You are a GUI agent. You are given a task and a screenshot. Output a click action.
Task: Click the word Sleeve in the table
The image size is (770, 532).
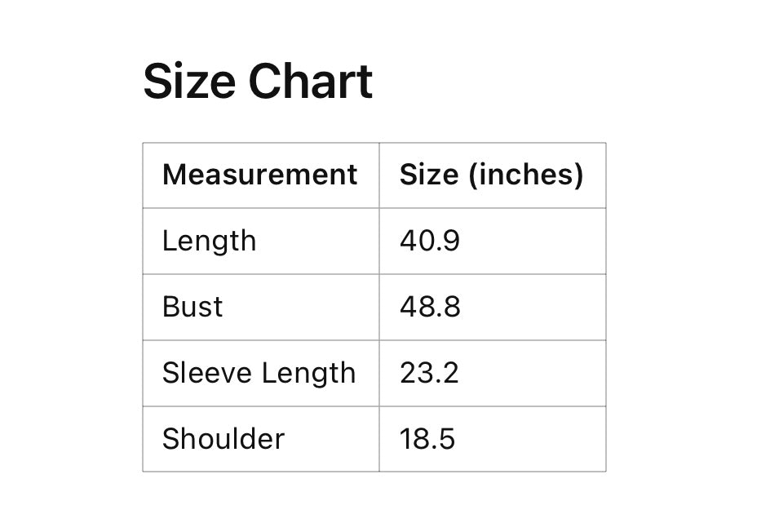[x=206, y=373]
